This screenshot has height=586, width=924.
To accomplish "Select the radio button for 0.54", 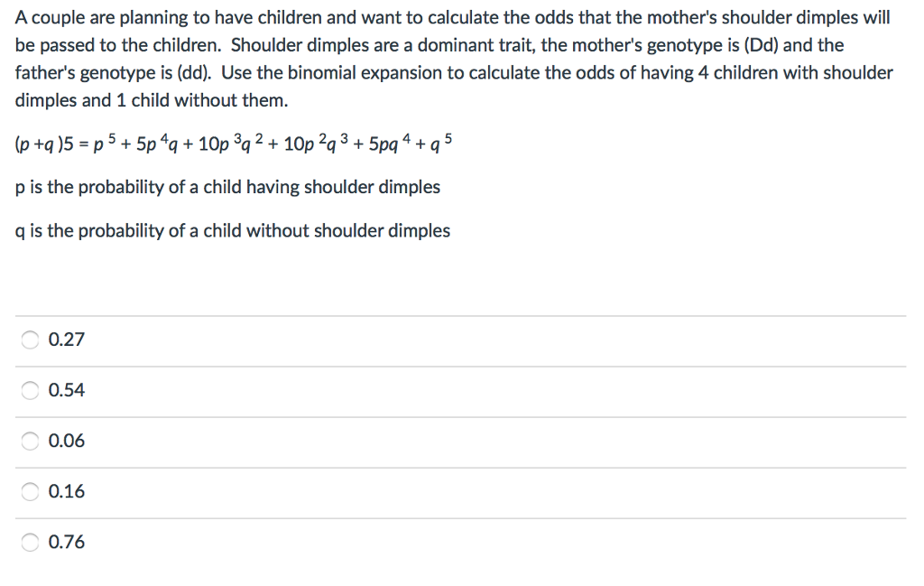I will click(x=28, y=390).
